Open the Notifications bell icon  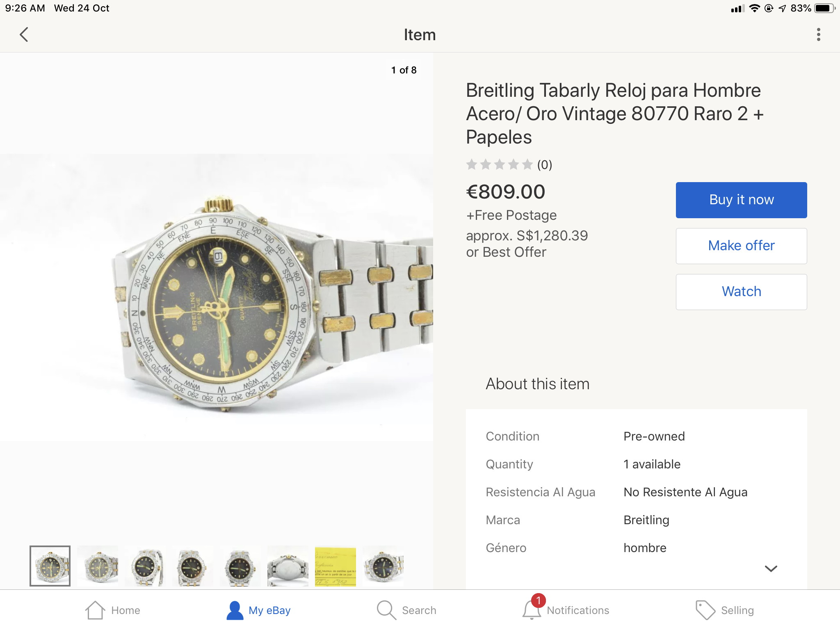point(532,610)
